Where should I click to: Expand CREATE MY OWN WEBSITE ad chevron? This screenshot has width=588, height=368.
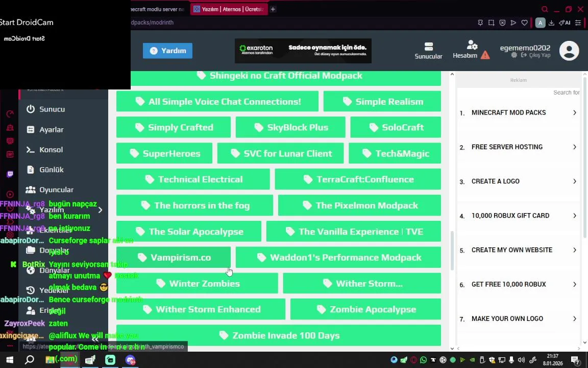tap(575, 250)
